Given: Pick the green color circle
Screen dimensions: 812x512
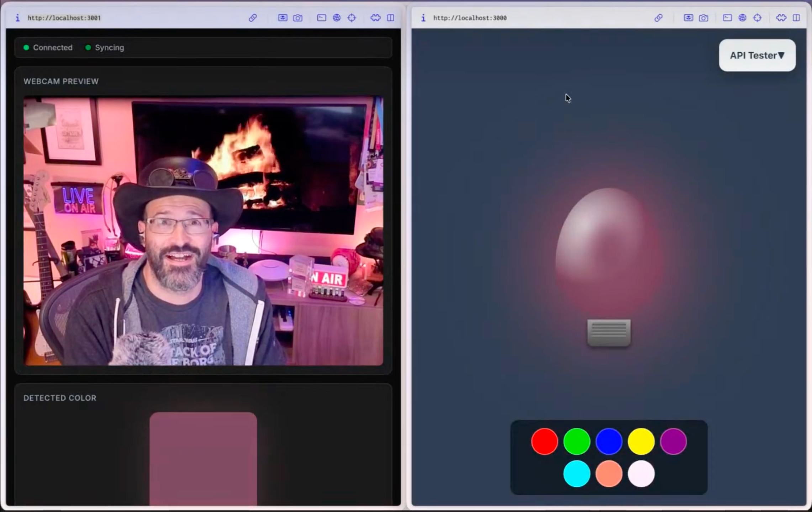Looking at the screenshot, I should coord(577,442).
